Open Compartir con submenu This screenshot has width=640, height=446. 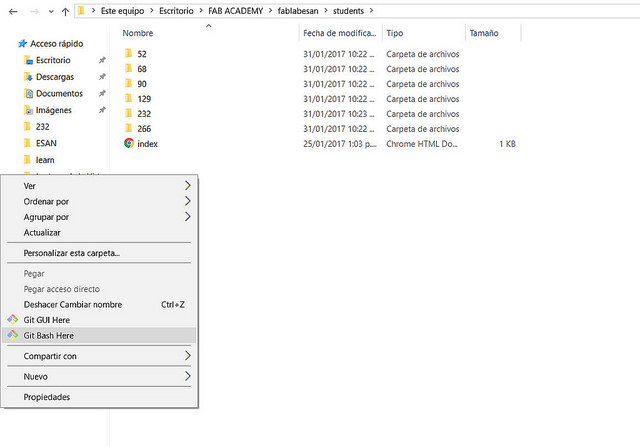pos(99,356)
